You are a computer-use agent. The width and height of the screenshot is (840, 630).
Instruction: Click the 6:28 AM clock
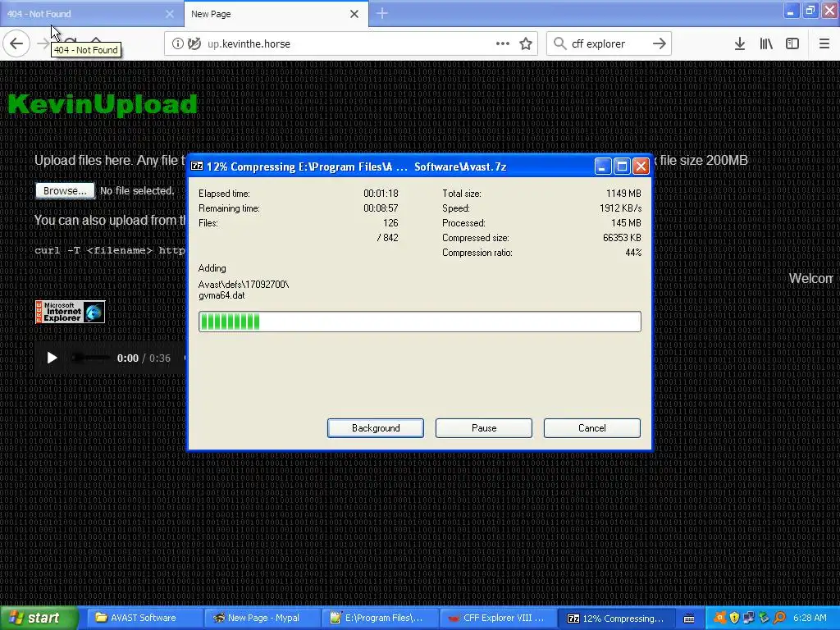pyautogui.click(x=810, y=618)
